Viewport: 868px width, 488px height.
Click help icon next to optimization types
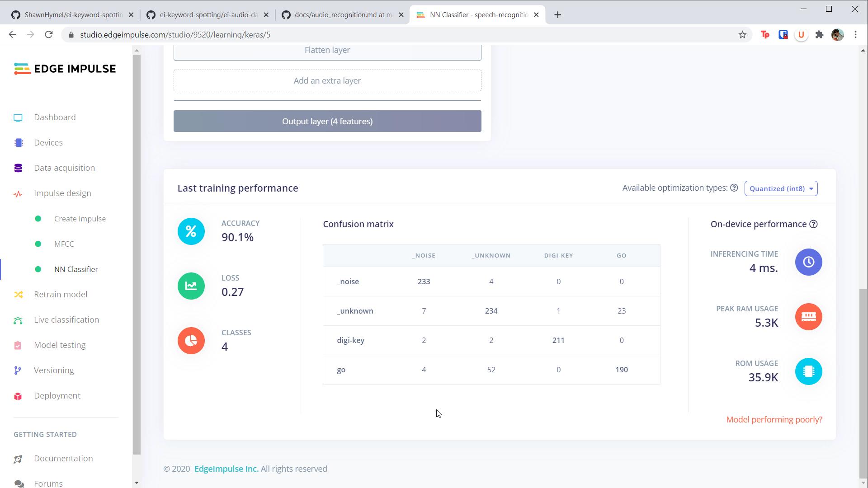click(x=734, y=188)
